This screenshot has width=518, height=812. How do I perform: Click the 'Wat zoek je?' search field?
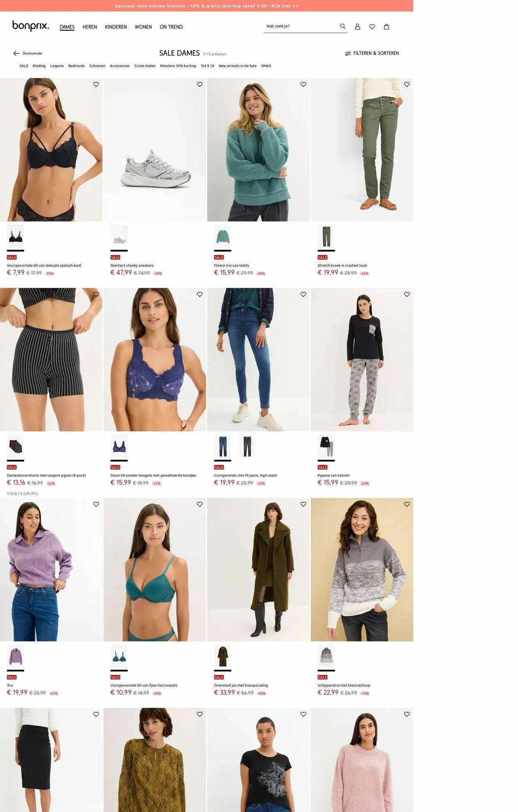(x=300, y=27)
